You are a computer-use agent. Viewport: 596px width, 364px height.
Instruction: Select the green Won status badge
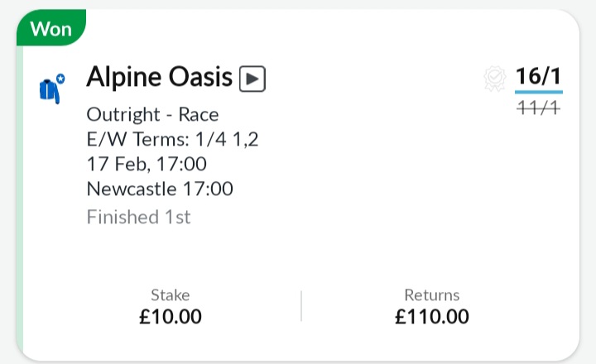tap(51, 28)
